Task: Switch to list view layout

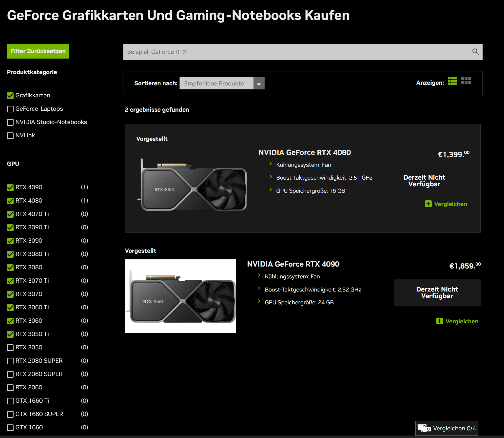Action: [x=452, y=81]
